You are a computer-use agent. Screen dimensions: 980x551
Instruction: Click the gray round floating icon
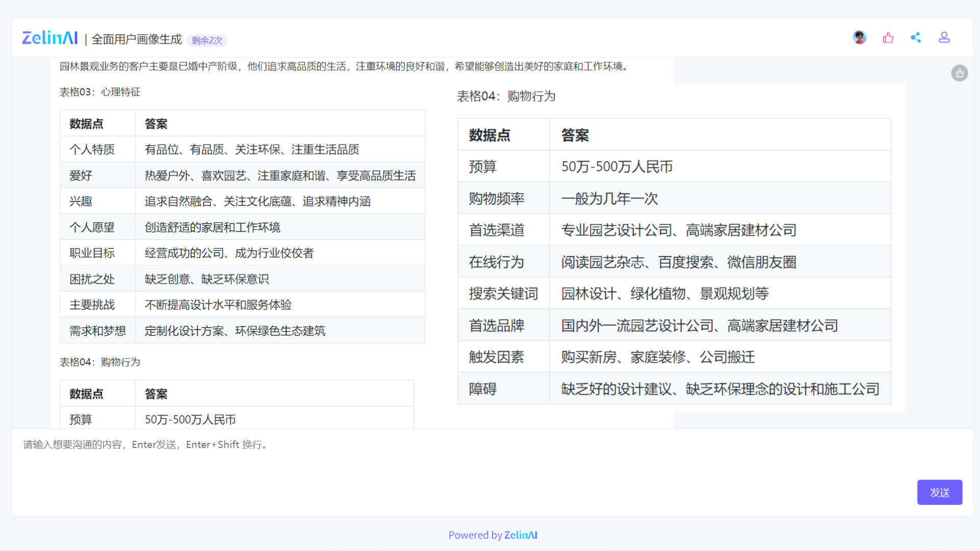tap(960, 73)
